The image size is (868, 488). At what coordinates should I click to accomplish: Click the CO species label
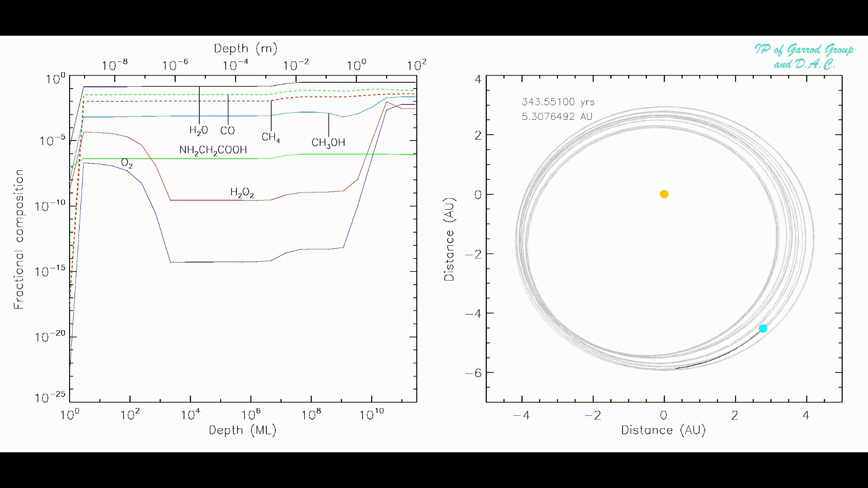point(227,131)
